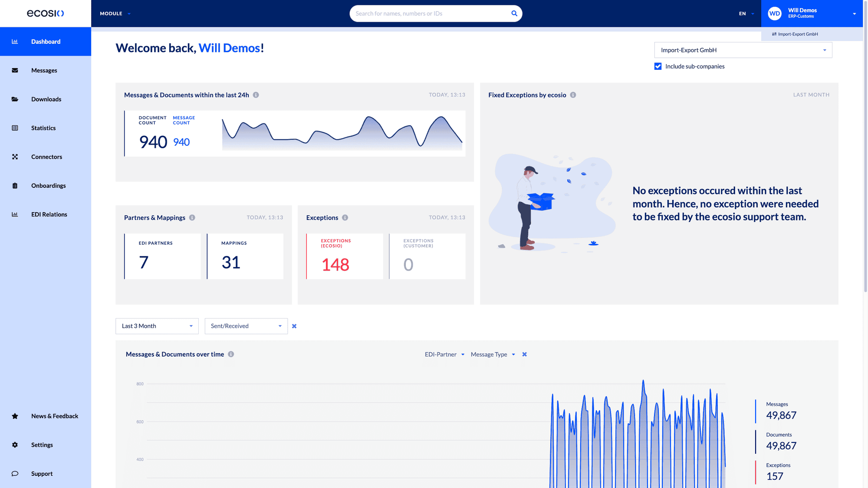Clear the EDI-Partner filter using the X icon

point(524,354)
